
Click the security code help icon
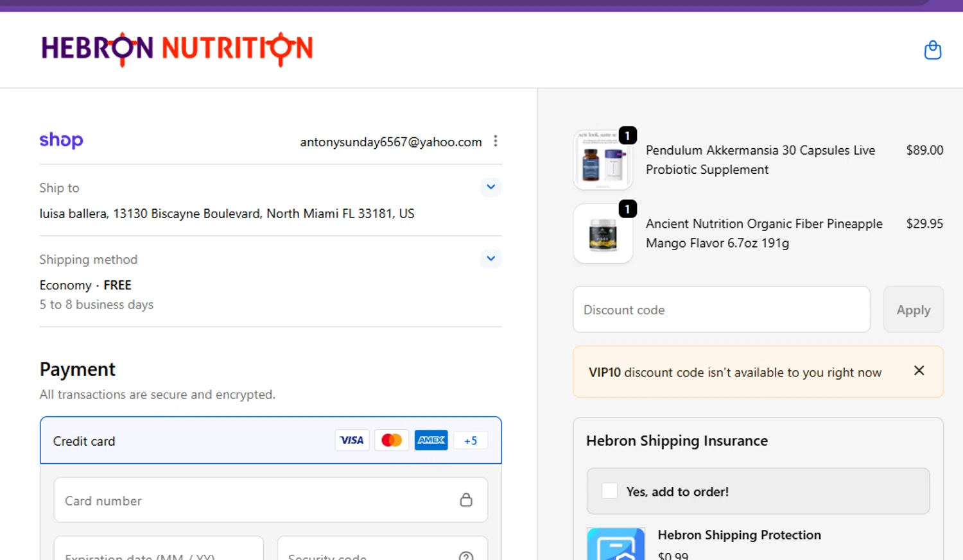tap(466, 556)
